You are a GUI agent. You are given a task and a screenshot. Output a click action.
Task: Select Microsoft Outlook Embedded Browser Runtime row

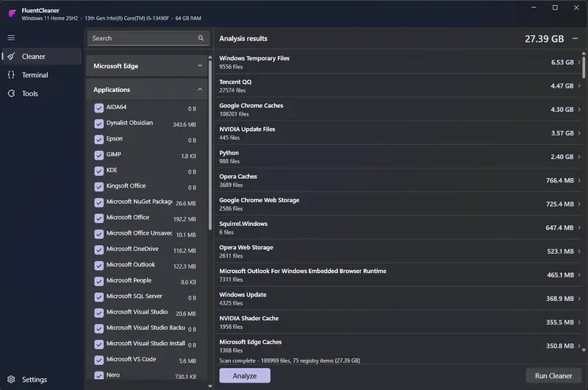tap(399, 274)
